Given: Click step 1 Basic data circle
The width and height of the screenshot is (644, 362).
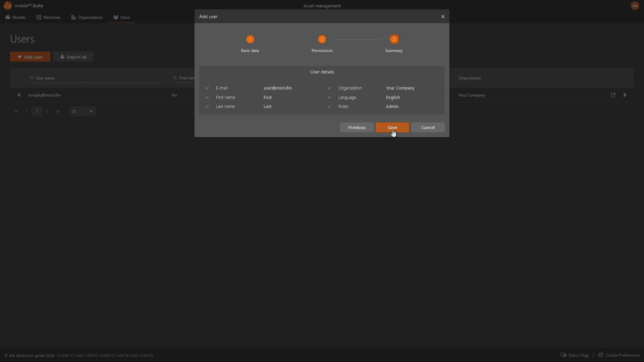Looking at the screenshot, I should tap(250, 39).
